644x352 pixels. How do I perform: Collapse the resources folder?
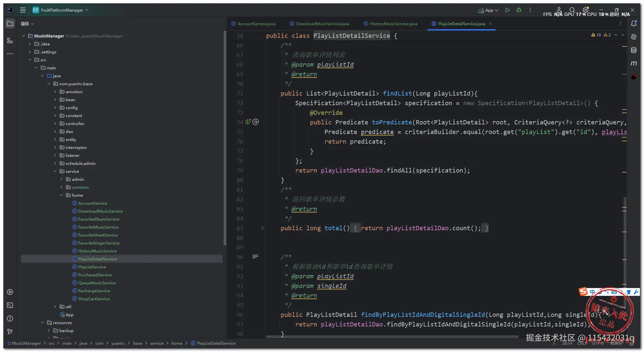(42, 322)
